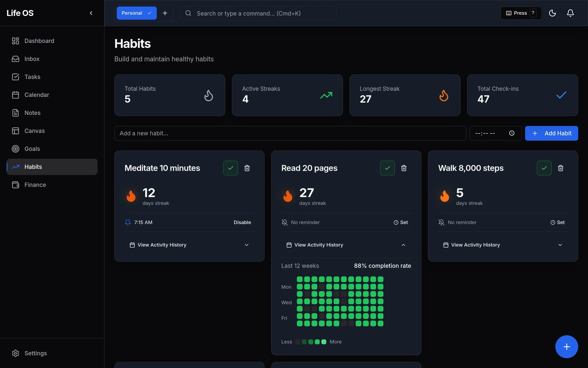This screenshot has height=368, width=588.
Task: Click the floating blue plus button
Action: click(566, 347)
